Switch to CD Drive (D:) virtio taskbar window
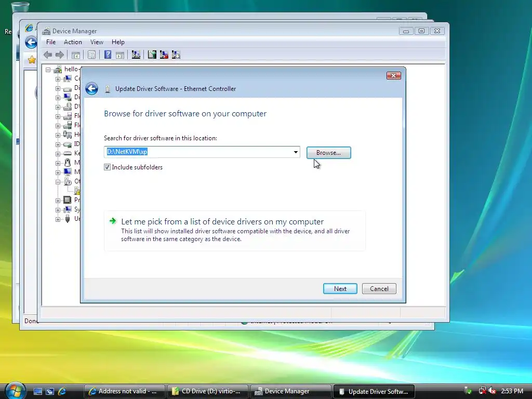Viewport: 532px width, 399px height. [207, 391]
